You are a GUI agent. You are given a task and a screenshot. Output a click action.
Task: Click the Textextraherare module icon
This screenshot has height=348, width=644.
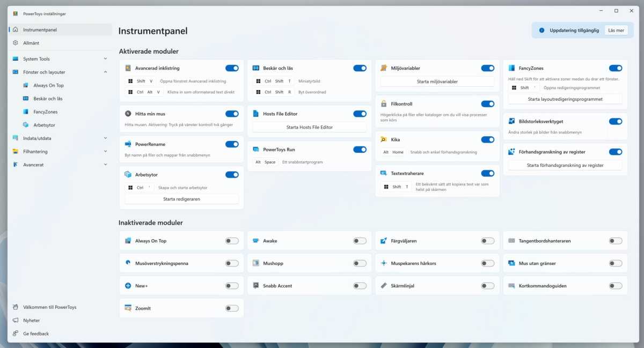click(384, 173)
